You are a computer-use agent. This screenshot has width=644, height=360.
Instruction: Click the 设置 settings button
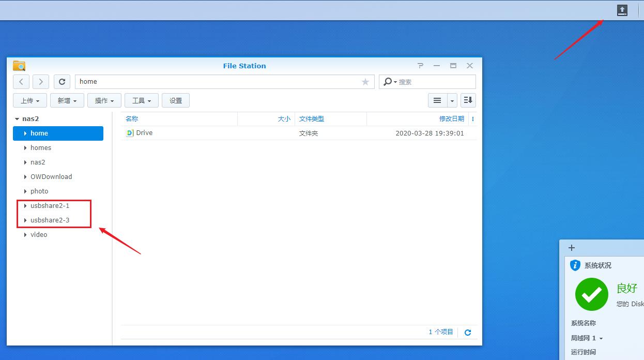coord(176,100)
